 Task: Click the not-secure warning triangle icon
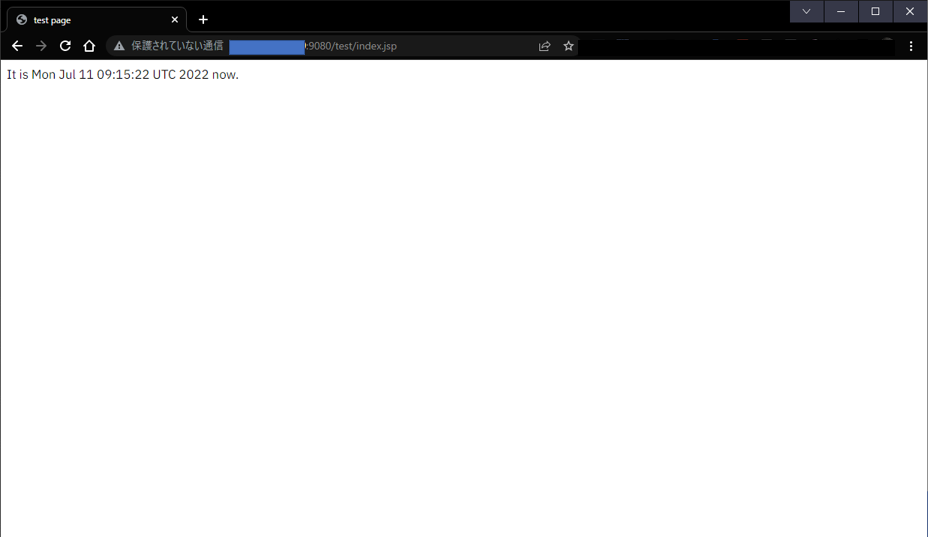pos(119,46)
